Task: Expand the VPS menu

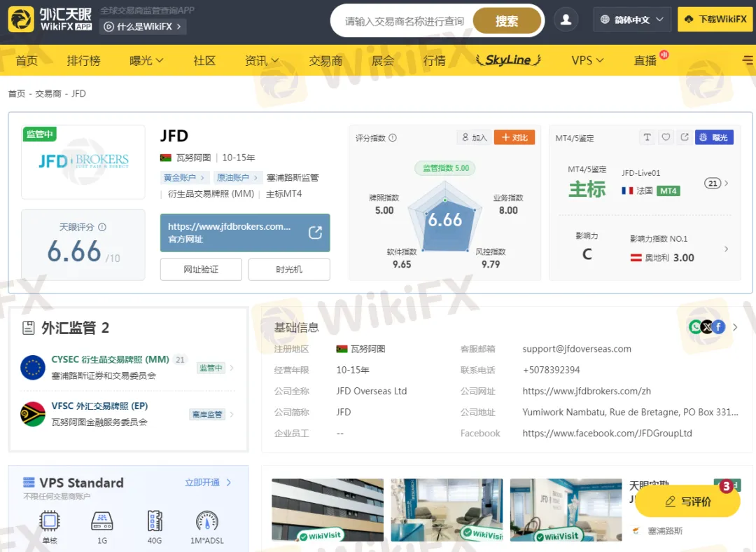Action: [x=587, y=60]
